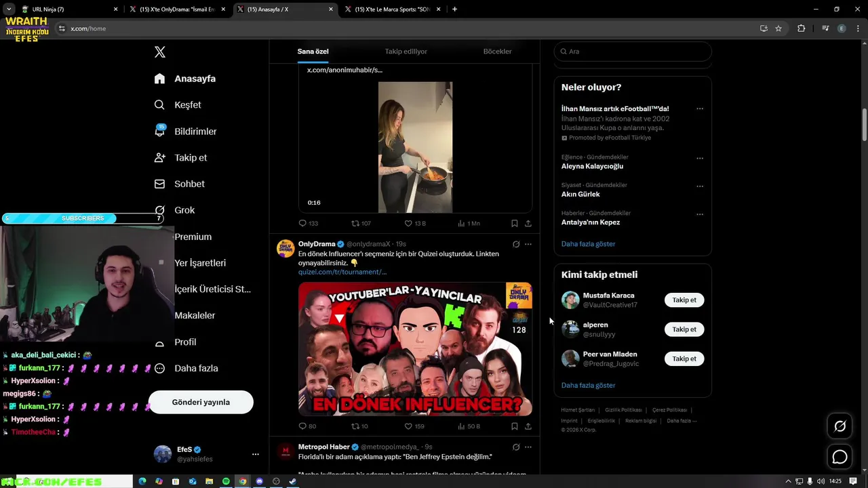Open Metropol Haber profile name

tap(324, 447)
